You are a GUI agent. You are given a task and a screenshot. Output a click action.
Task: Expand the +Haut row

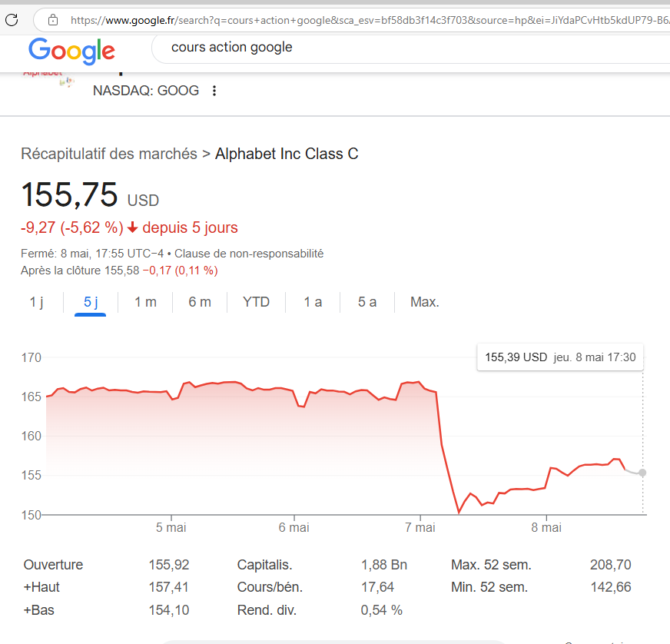coord(41,587)
